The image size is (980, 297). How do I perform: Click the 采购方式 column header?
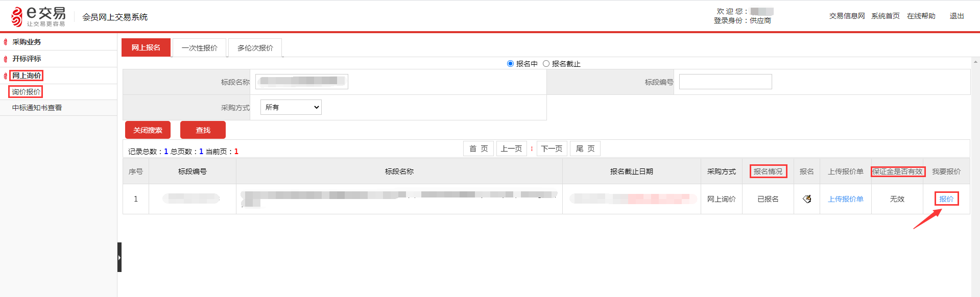[722, 171]
